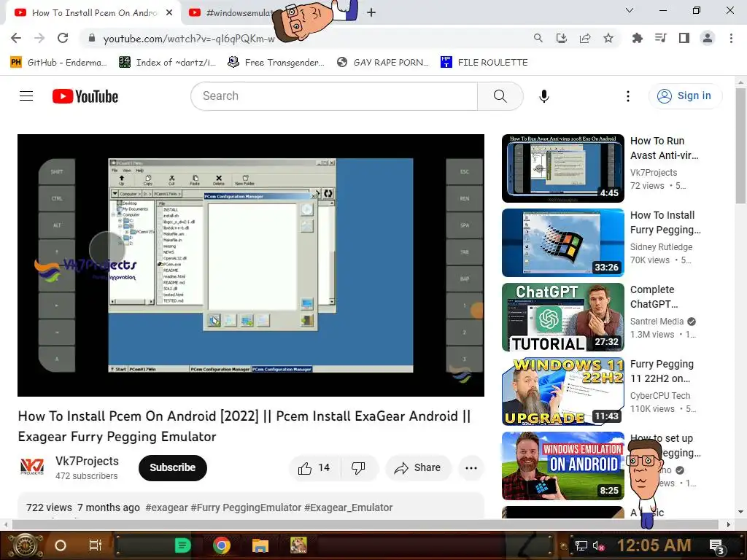Expand the tab search chevron
747x560 pixels.
click(x=630, y=10)
